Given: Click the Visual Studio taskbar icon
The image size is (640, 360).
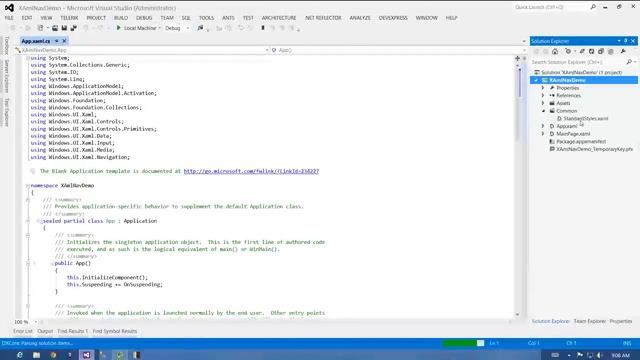Looking at the screenshot, I should 87,355.
